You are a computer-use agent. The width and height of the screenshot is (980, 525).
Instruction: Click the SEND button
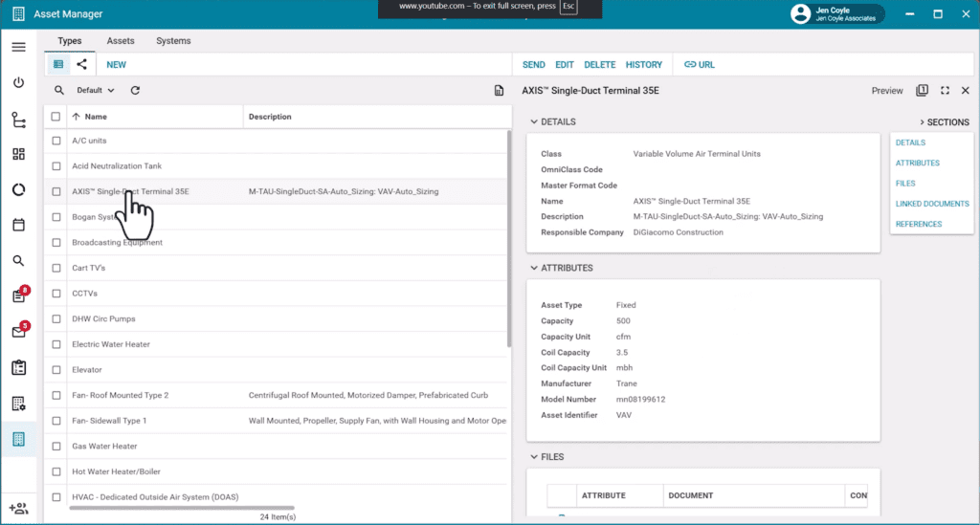click(533, 64)
